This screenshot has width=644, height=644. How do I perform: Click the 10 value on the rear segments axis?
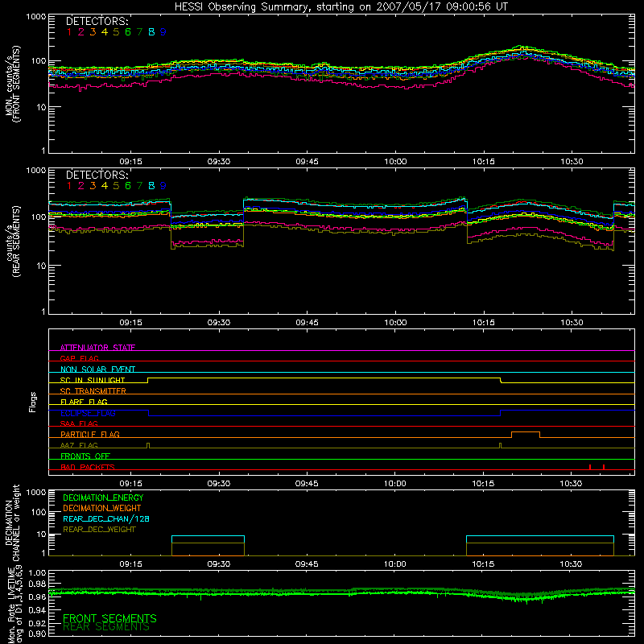coord(42,266)
